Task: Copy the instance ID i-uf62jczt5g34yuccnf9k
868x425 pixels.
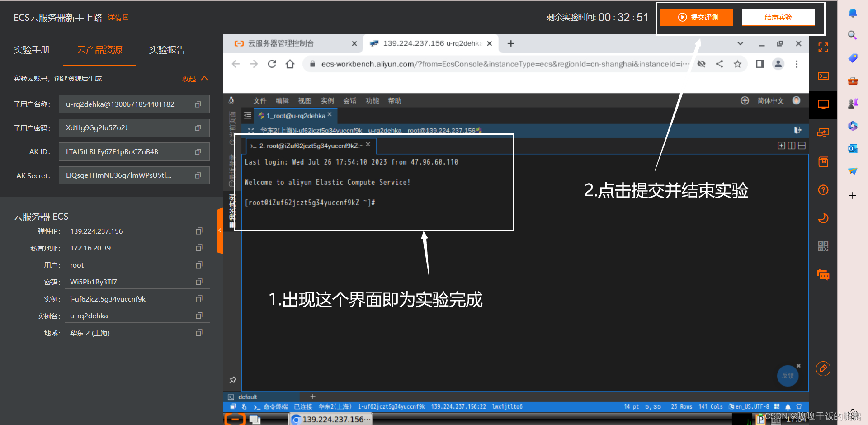Action: (199, 299)
